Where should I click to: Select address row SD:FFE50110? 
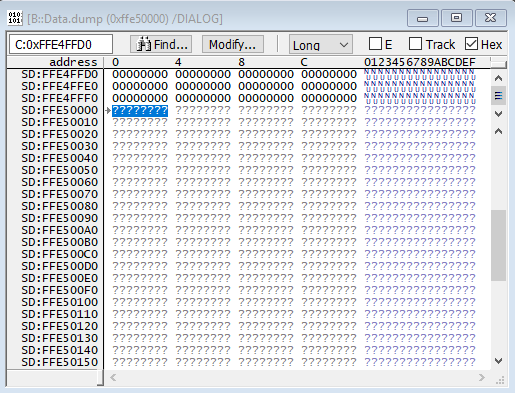(60, 314)
